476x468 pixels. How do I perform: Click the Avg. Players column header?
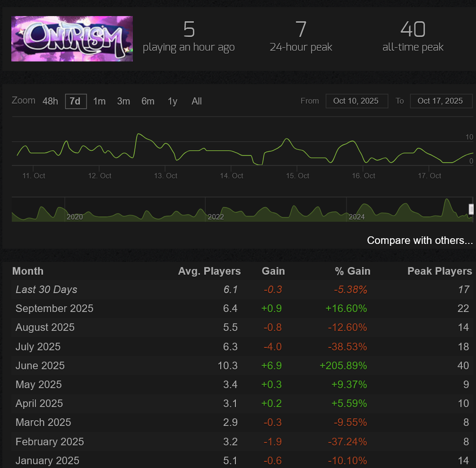coord(209,271)
